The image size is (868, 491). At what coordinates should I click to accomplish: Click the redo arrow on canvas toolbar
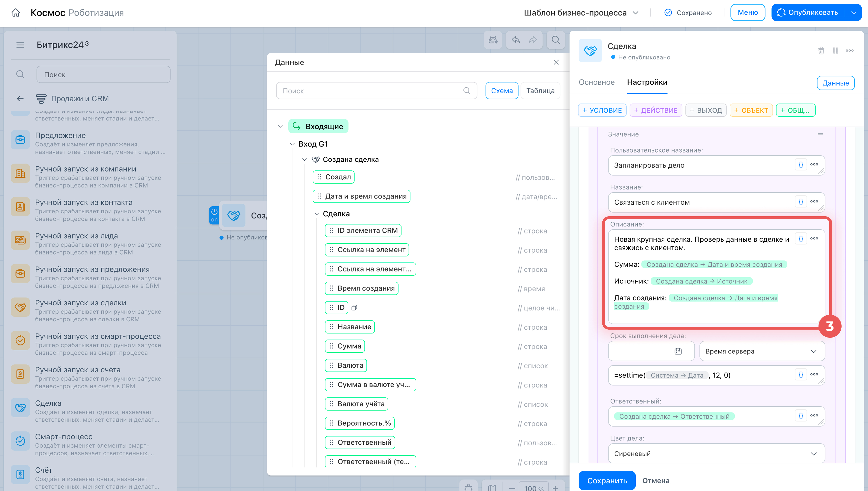pyautogui.click(x=533, y=40)
